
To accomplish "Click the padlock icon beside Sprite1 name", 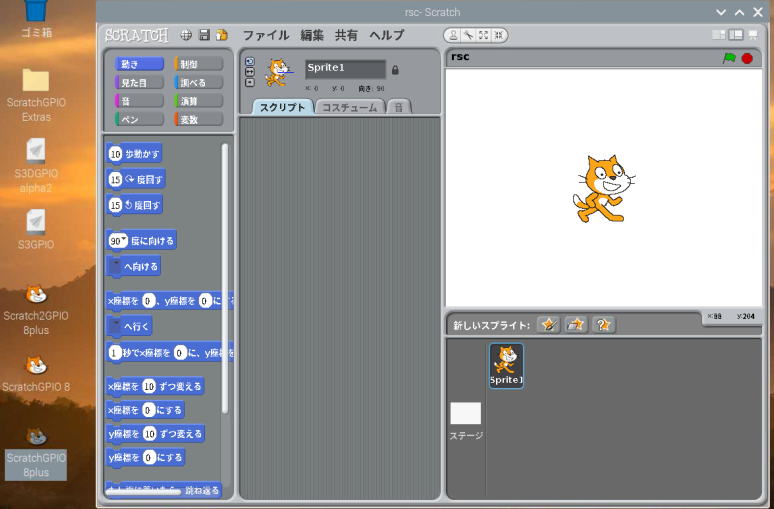I will (395, 70).
